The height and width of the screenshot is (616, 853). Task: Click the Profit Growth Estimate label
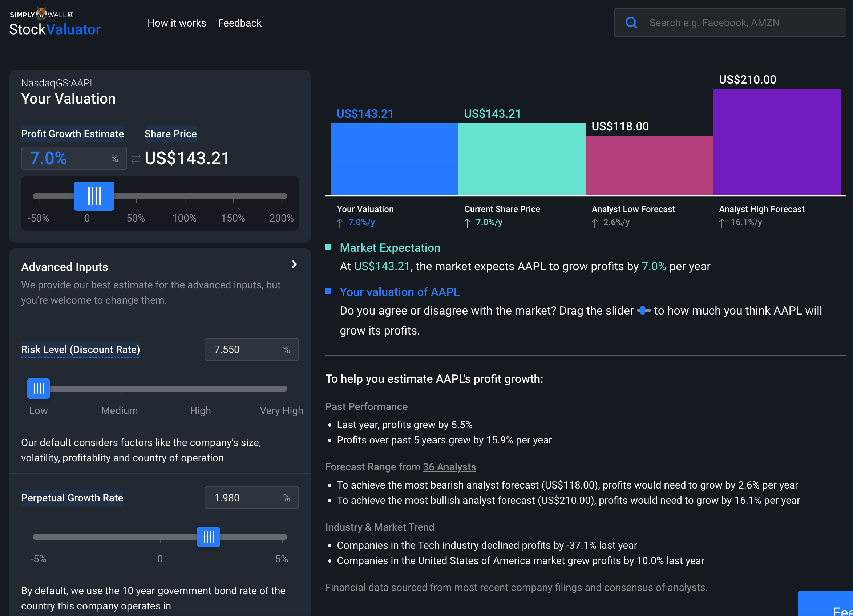click(x=72, y=134)
